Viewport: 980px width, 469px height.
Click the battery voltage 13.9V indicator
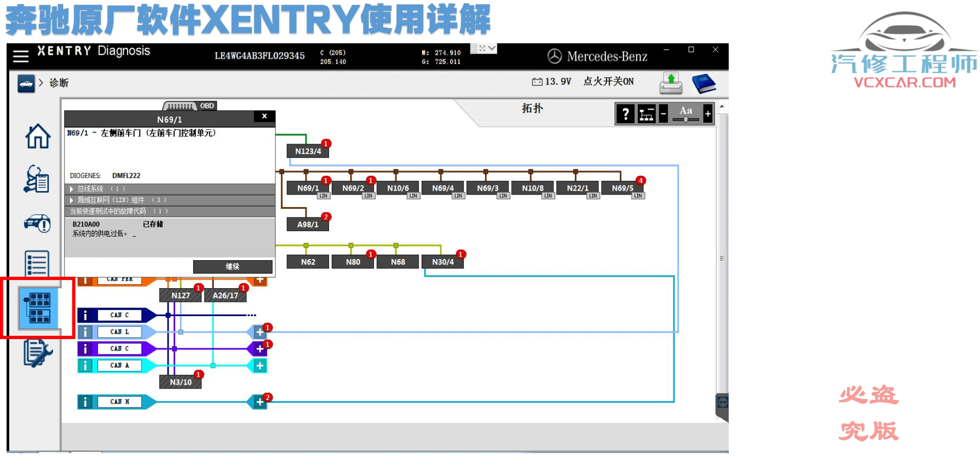click(x=552, y=82)
